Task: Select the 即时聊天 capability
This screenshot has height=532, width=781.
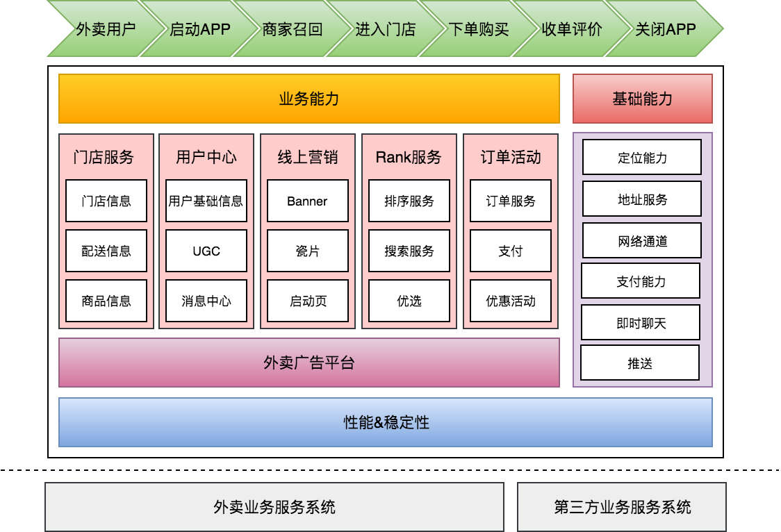Action: (x=641, y=322)
